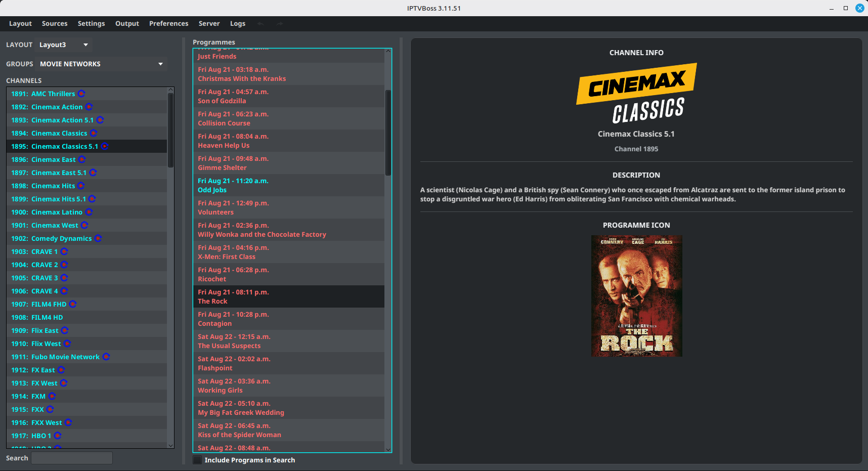Viewport: 868px width, 471px height.
Task: Open the Output menu
Action: tap(127, 23)
